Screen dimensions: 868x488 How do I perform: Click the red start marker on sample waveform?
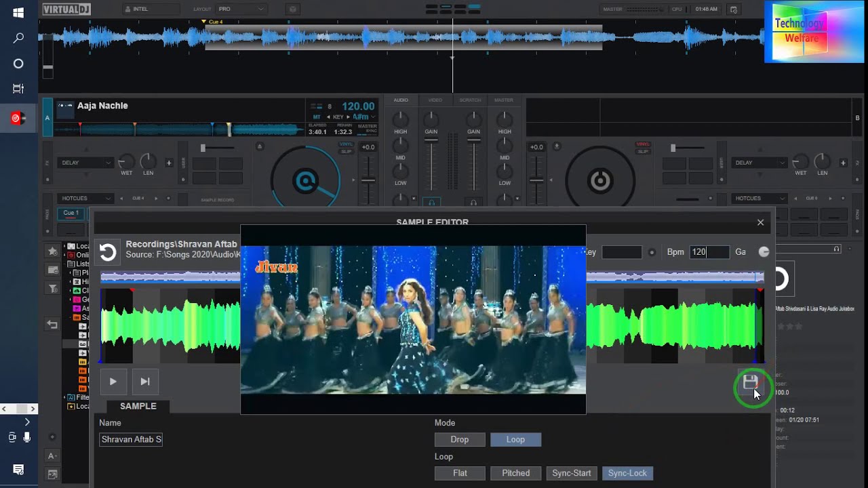tap(132, 291)
